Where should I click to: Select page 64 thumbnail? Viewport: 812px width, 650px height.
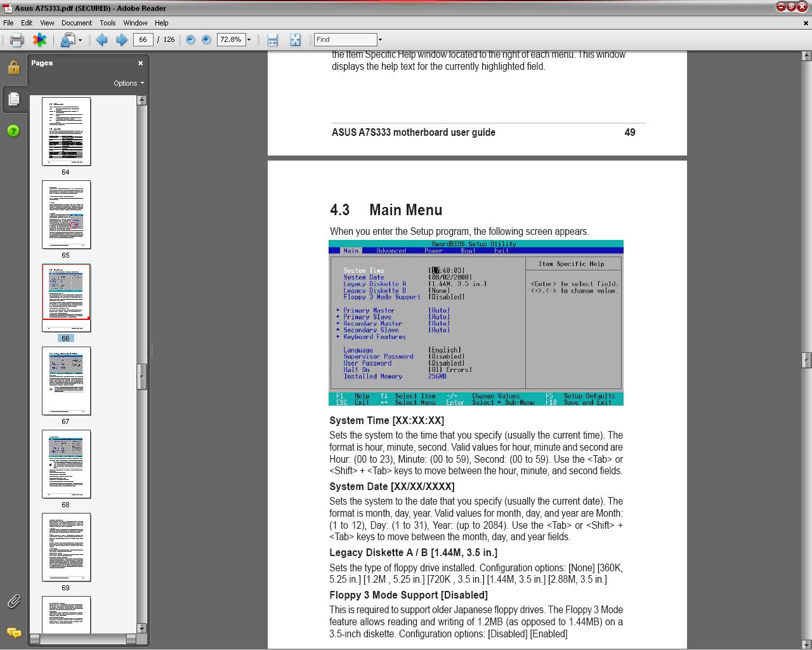[x=66, y=131]
